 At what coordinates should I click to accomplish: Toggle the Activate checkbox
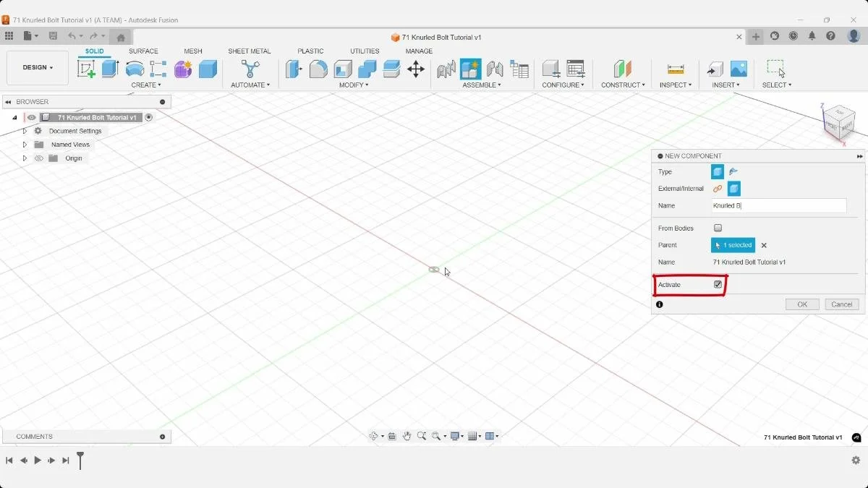718,285
